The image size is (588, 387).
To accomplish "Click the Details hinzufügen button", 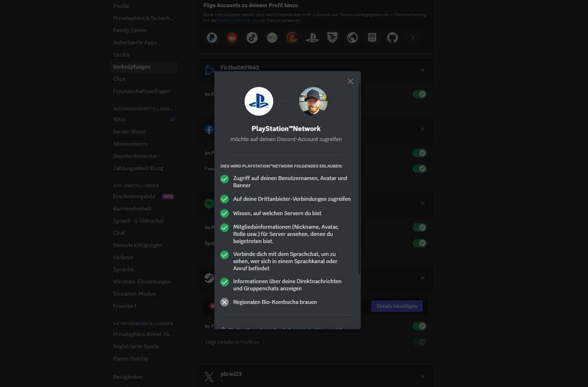I will coord(397,306).
